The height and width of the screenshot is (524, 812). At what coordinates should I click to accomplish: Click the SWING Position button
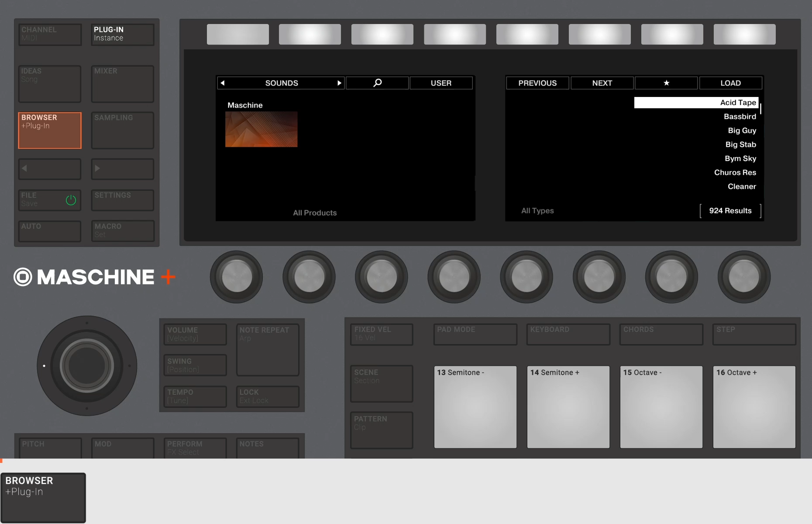click(195, 365)
